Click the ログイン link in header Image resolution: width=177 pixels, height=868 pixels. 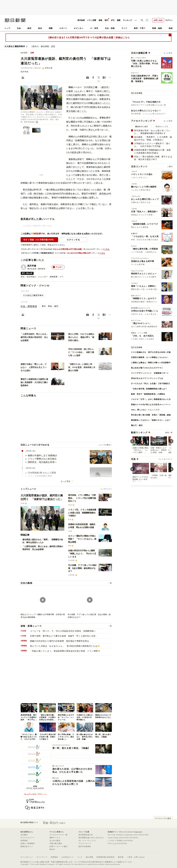(x=169, y=20)
